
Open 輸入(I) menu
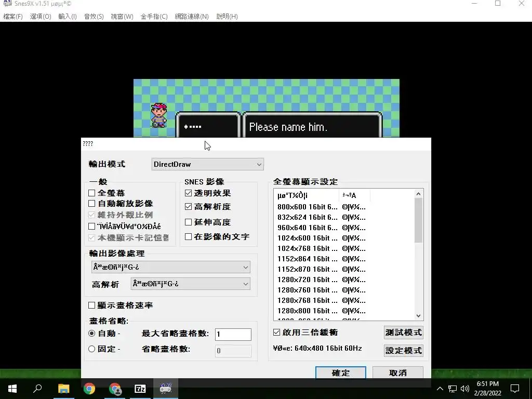(67, 16)
